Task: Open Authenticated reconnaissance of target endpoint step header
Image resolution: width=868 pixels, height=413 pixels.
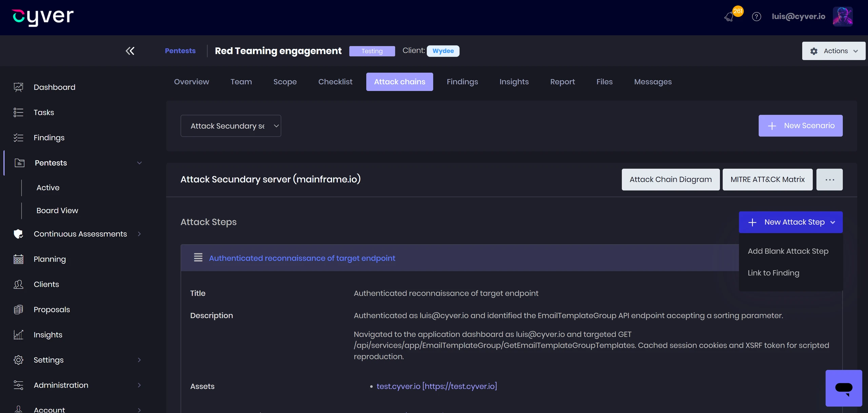Action: (x=302, y=258)
